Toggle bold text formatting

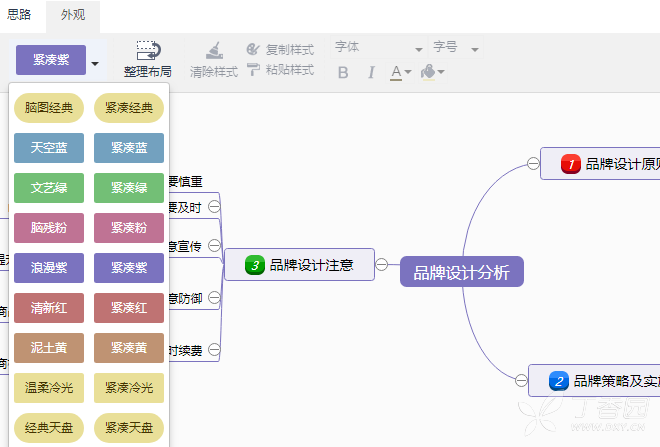click(343, 72)
